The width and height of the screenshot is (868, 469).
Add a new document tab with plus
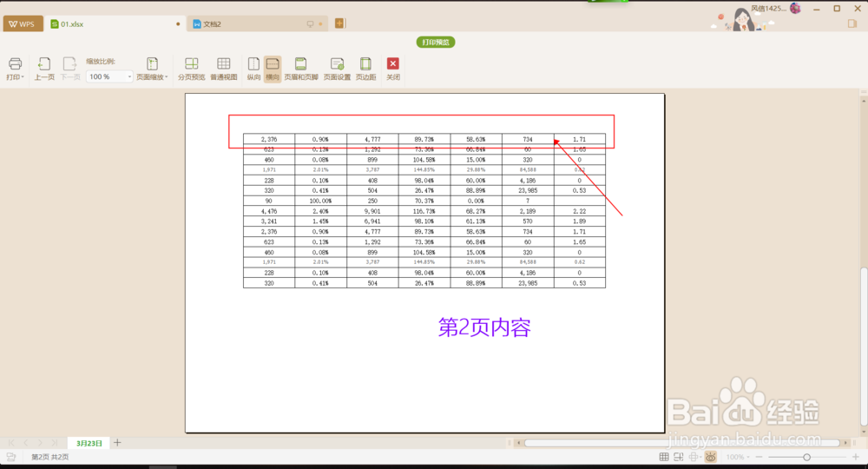340,23
